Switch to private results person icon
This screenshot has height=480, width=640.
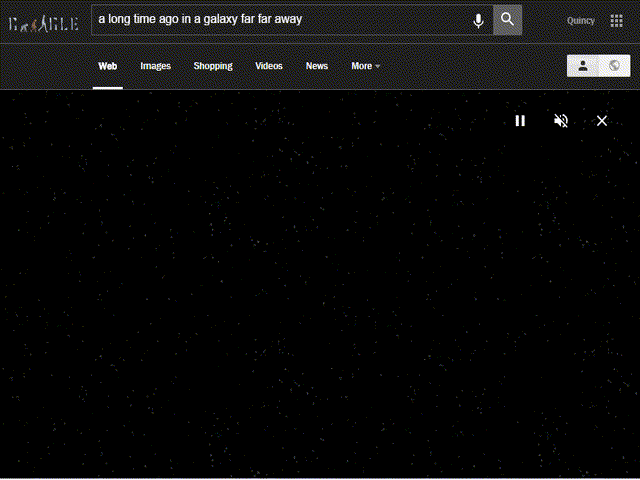(583, 66)
